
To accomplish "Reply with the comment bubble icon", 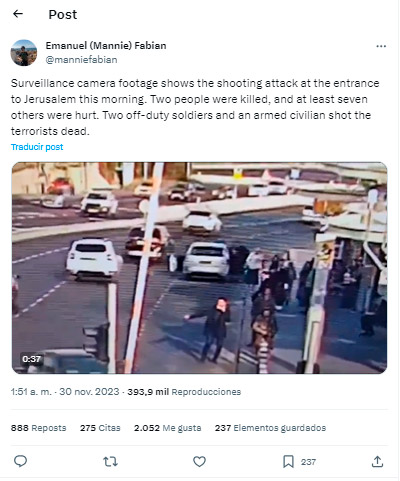I will point(20,462).
